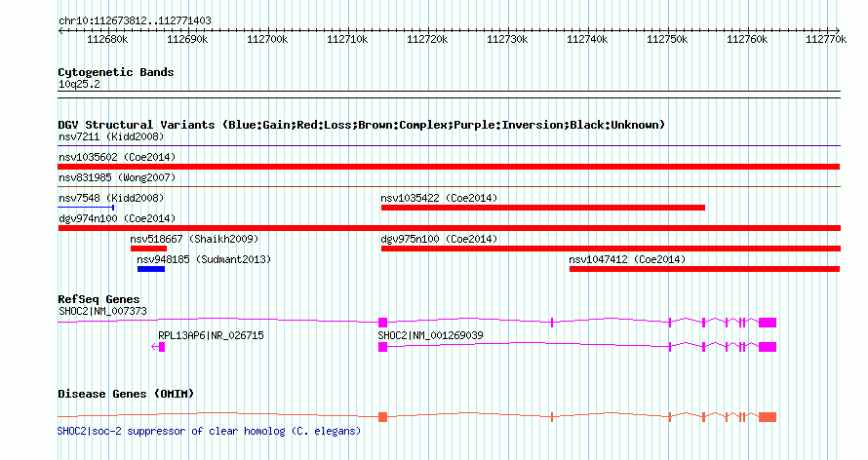This screenshot has width=868, height=460.
Task: Click the first exon block of SHOC2 NM_007373
Action: click(x=382, y=323)
